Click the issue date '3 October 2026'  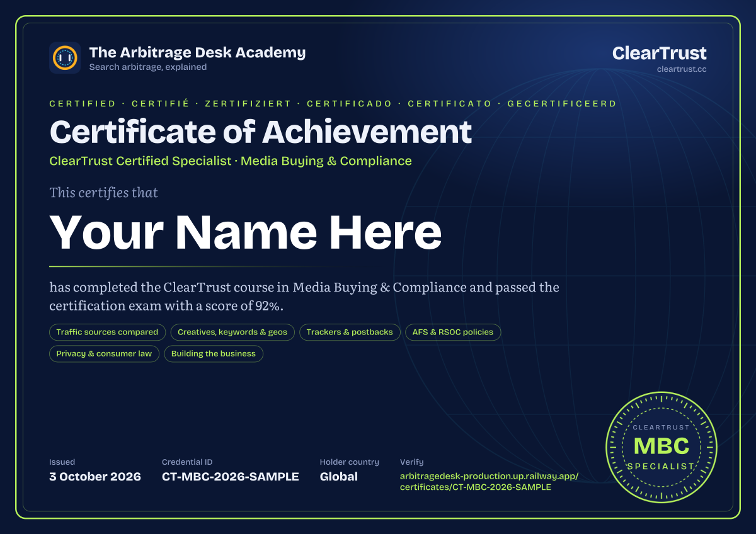[x=95, y=477]
